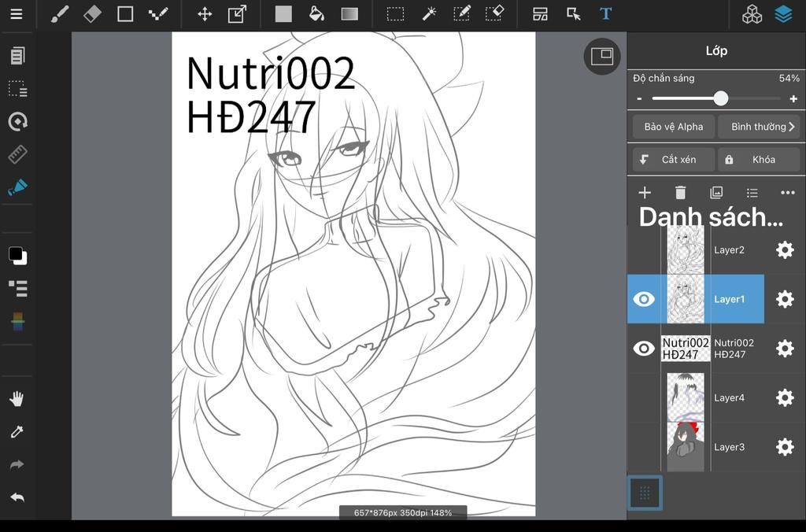Decrease opacity with minus button
The image size is (806, 532).
pyautogui.click(x=639, y=98)
